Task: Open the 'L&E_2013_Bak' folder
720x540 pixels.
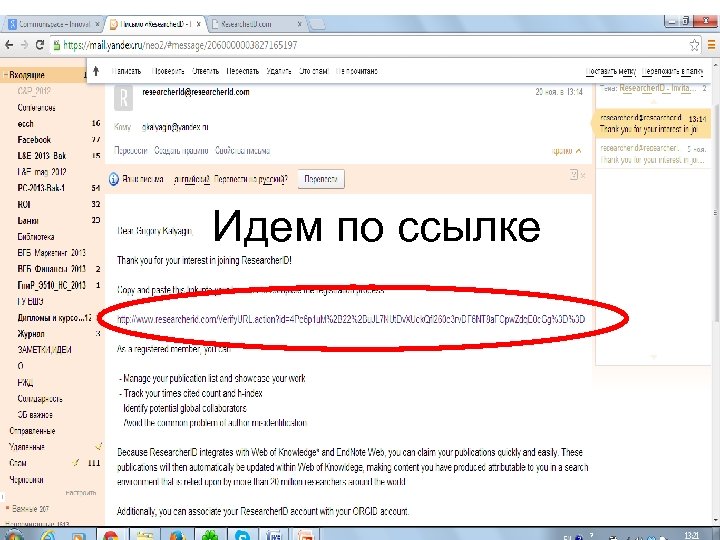Action: 42,156
